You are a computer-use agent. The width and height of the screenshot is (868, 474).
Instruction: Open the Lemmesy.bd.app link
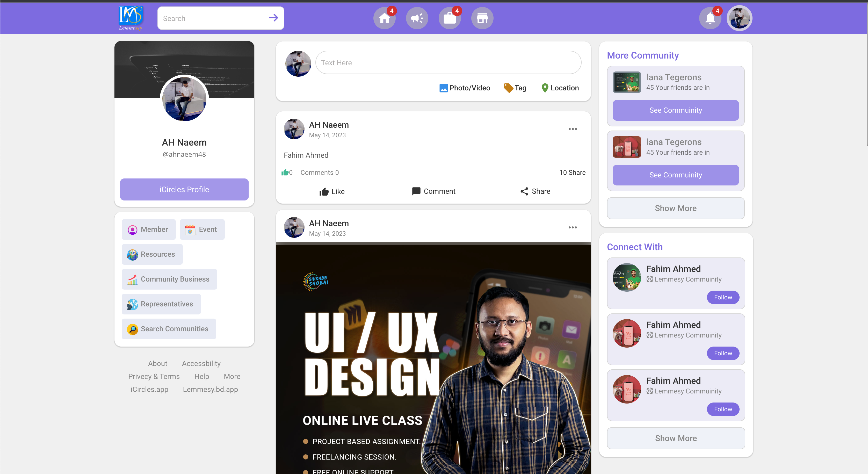[210, 389]
